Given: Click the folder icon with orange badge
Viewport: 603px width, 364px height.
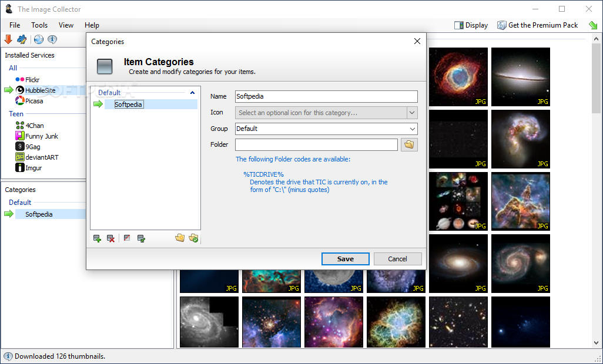Looking at the screenshot, I should click(x=180, y=238).
